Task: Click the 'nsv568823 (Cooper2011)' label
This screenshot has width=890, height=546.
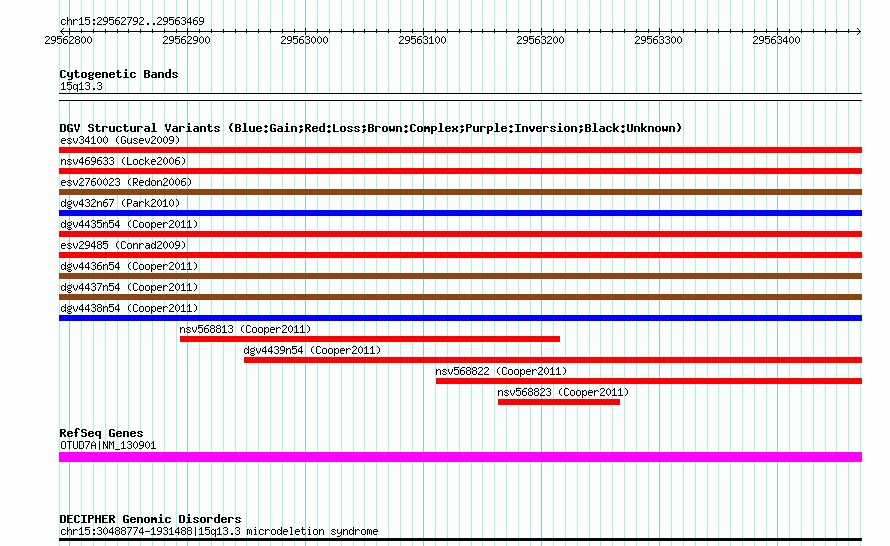Action: tap(563, 392)
